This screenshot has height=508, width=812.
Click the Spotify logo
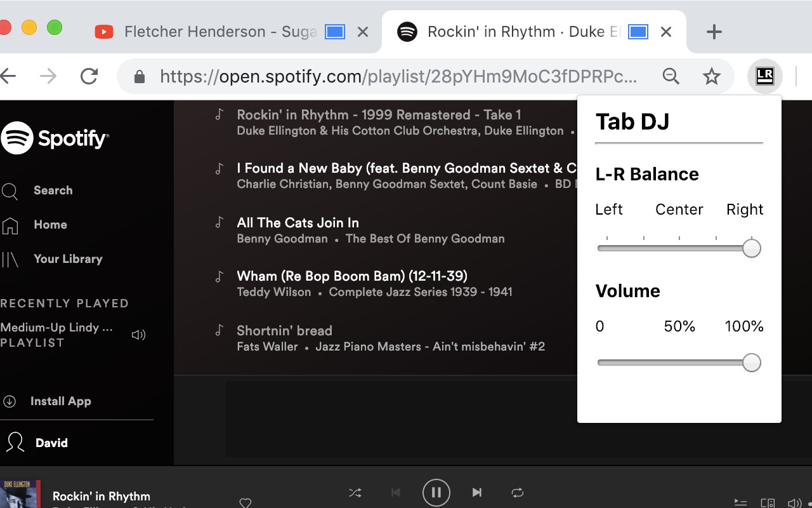[x=55, y=138]
